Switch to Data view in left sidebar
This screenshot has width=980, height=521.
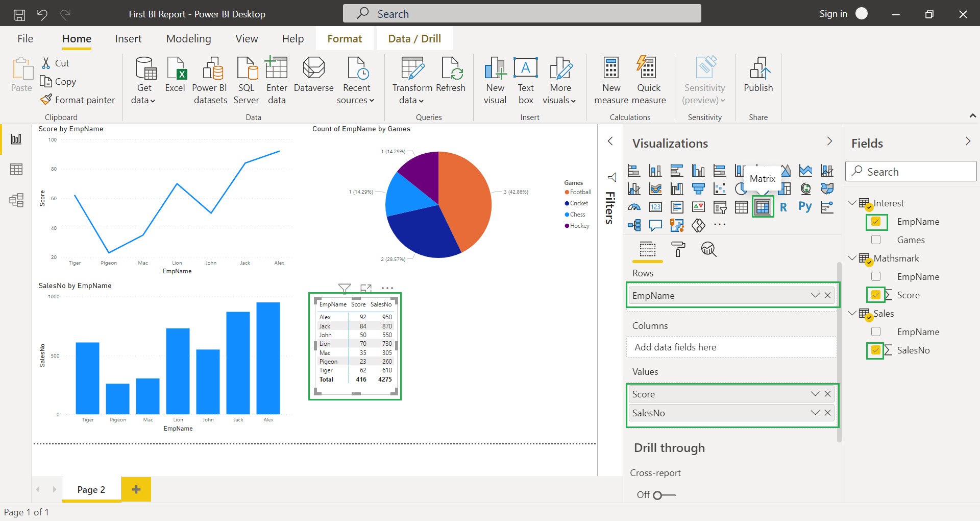pos(16,170)
